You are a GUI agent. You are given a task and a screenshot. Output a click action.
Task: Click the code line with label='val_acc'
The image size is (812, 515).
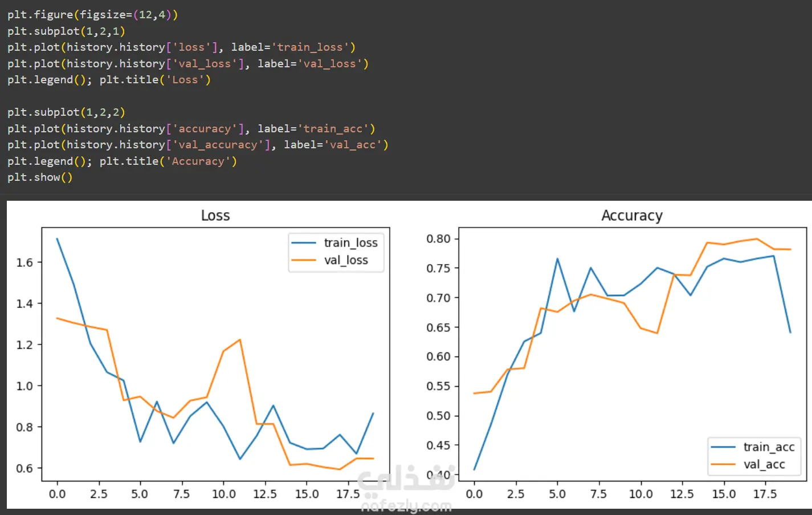tap(198, 145)
